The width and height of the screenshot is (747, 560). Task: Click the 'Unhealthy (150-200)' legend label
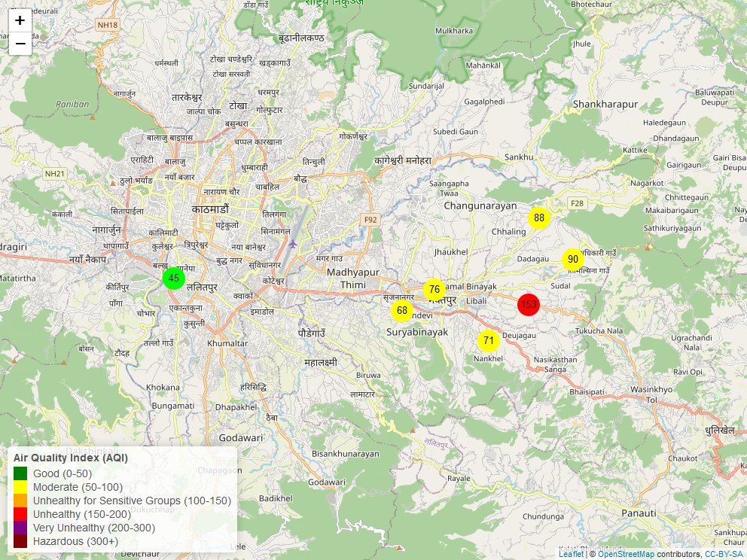[82, 514]
